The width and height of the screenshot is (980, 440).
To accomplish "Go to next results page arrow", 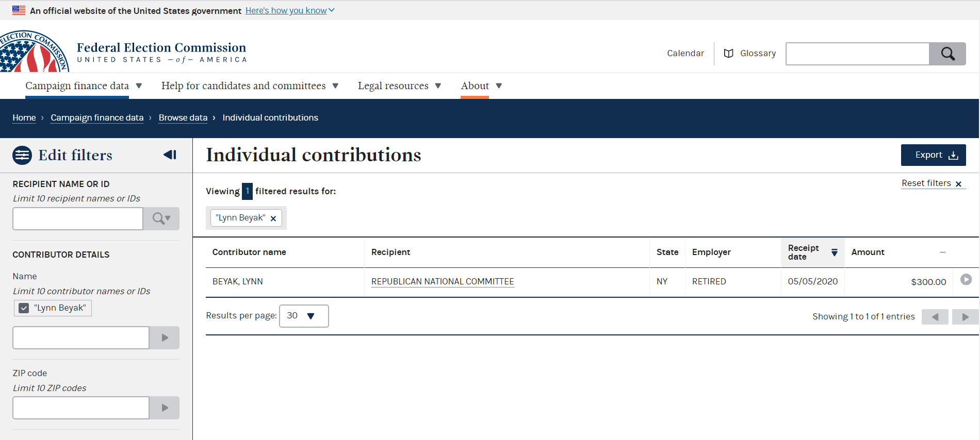I will pyautogui.click(x=966, y=317).
